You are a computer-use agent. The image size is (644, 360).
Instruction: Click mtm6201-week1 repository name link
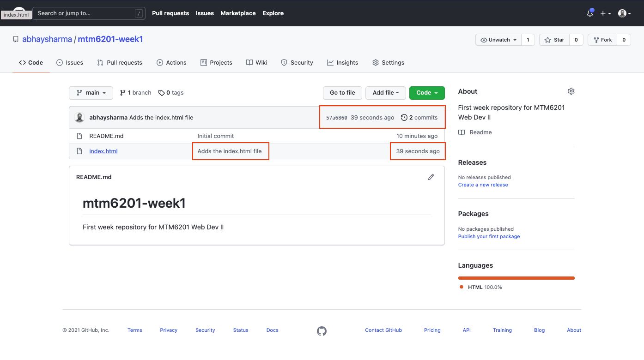tap(110, 39)
